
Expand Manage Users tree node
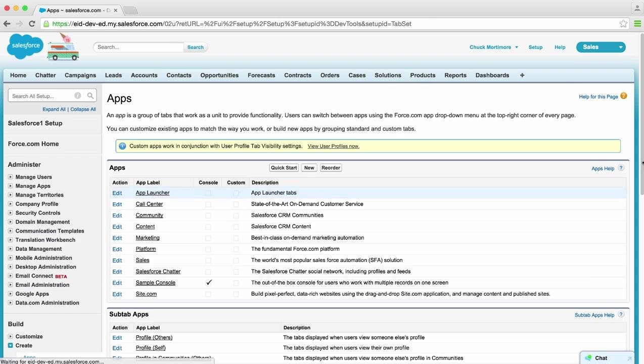point(10,177)
